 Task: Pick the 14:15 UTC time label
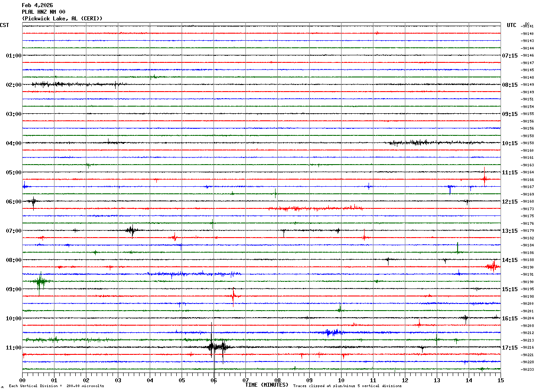[510, 260]
